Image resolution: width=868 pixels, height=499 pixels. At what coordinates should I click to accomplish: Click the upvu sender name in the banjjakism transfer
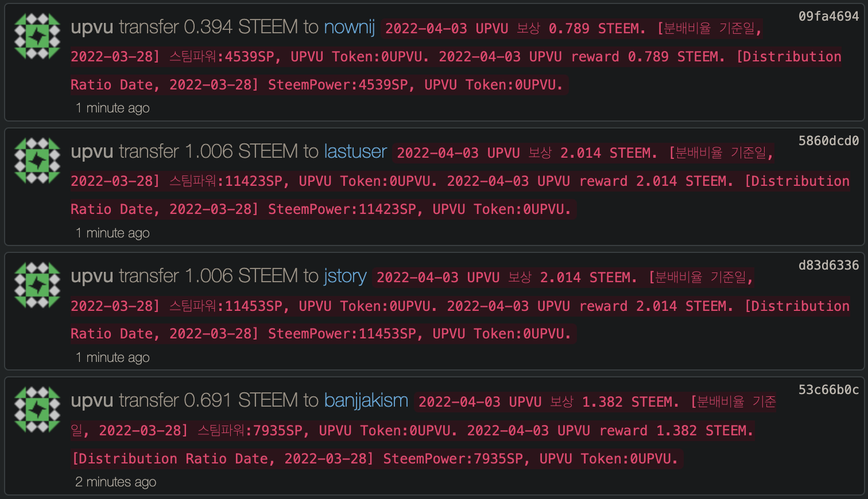point(92,400)
